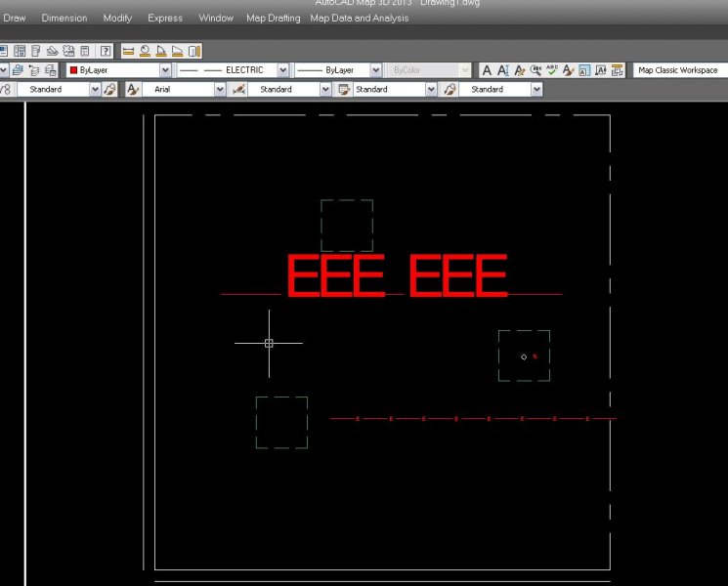Open the Map Classic Workspace selector
728x586 pixels.
680,70
